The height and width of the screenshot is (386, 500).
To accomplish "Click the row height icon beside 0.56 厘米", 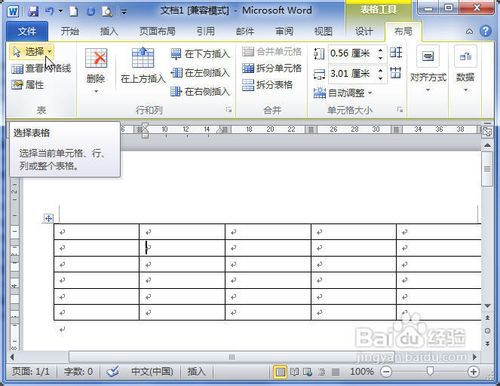I will pos(319,54).
